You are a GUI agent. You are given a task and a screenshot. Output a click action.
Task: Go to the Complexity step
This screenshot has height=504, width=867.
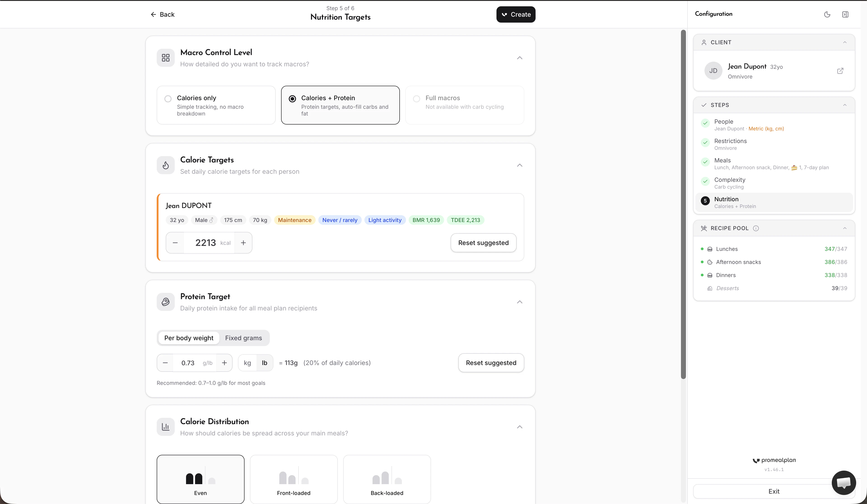[x=729, y=183]
